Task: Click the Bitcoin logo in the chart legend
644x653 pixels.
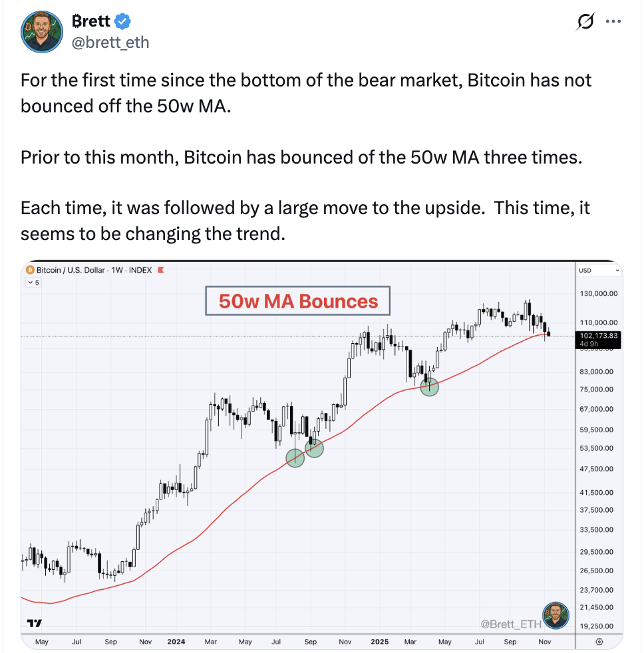Action: click(x=31, y=271)
